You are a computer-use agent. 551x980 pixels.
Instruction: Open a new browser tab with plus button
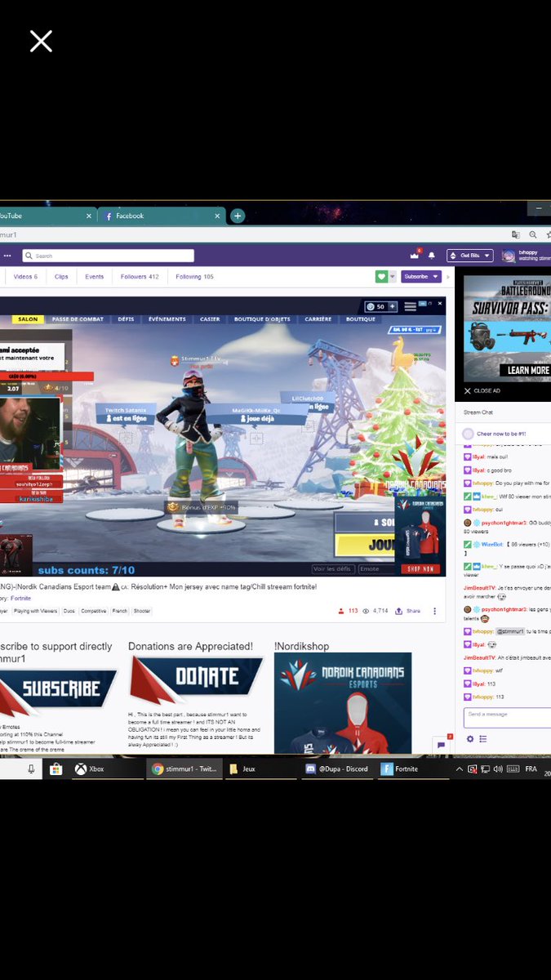tap(238, 216)
